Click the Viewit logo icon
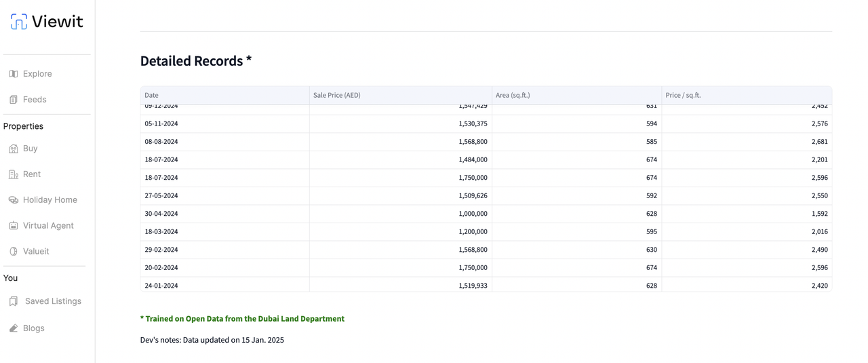The image size is (868, 363). click(19, 22)
